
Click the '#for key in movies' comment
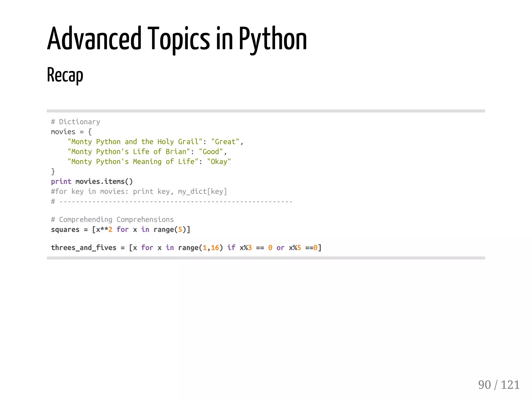pos(139,192)
